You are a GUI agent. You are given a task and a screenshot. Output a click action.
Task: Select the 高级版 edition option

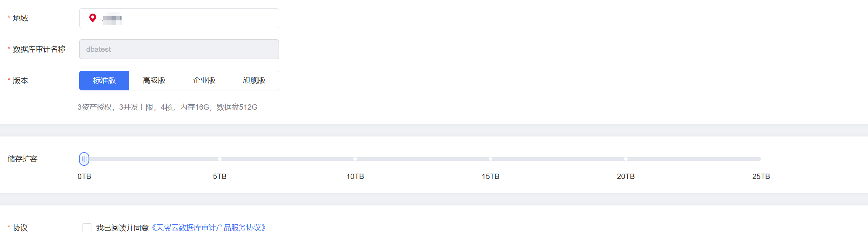(x=154, y=80)
